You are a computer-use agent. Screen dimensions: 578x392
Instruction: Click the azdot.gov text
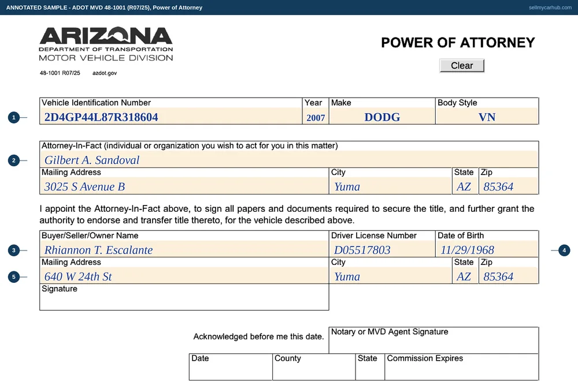pos(104,73)
